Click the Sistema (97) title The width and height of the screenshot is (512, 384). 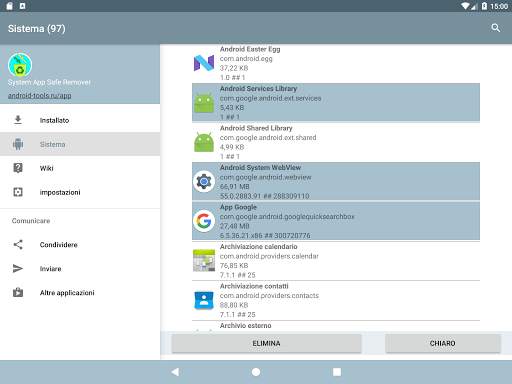(37, 29)
